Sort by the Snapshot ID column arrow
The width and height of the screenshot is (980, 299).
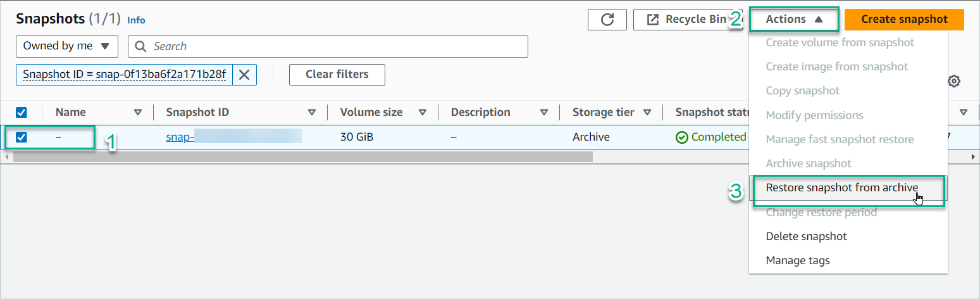[x=312, y=113]
